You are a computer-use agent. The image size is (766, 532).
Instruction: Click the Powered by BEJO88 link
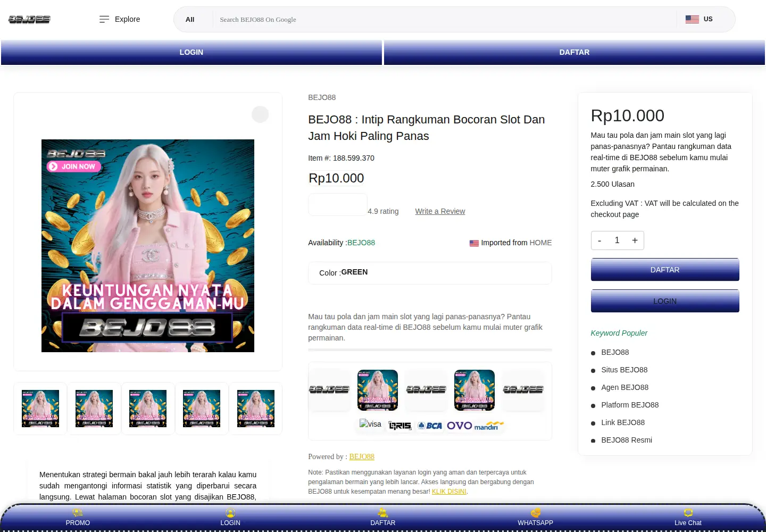point(362,456)
